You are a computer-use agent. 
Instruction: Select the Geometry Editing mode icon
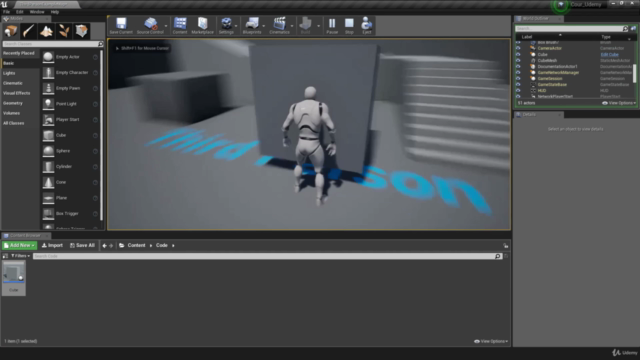click(81, 31)
